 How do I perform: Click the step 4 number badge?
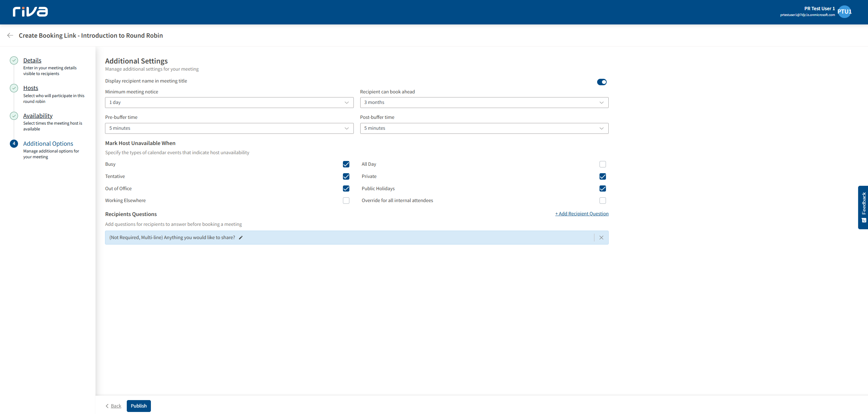pos(14,144)
